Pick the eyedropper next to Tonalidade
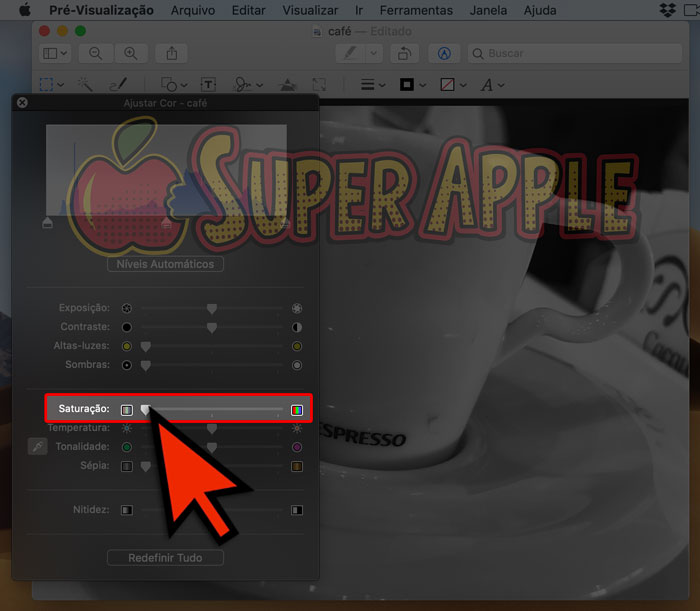700x611 pixels. pyautogui.click(x=36, y=447)
